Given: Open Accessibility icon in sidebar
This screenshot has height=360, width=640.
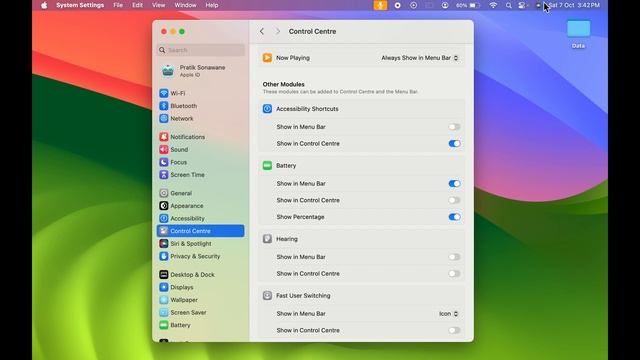Looking at the screenshot, I should point(164,218).
